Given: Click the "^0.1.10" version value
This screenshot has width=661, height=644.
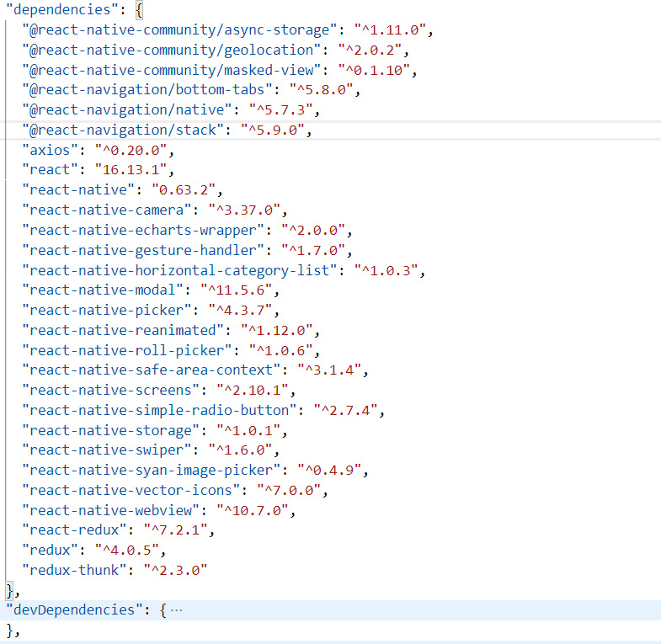Looking at the screenshot, I should click(374, 70).
